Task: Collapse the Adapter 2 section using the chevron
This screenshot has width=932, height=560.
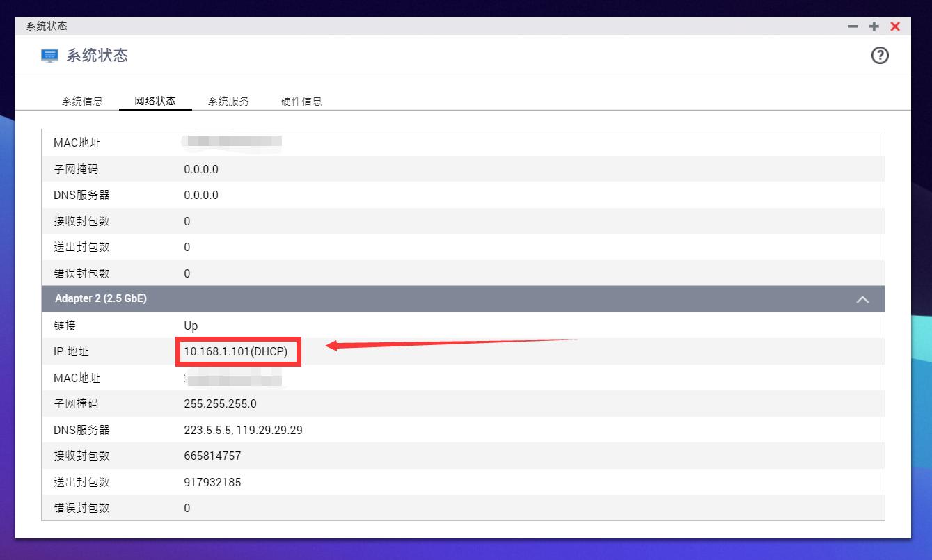Action: click(x=862, y=298)
